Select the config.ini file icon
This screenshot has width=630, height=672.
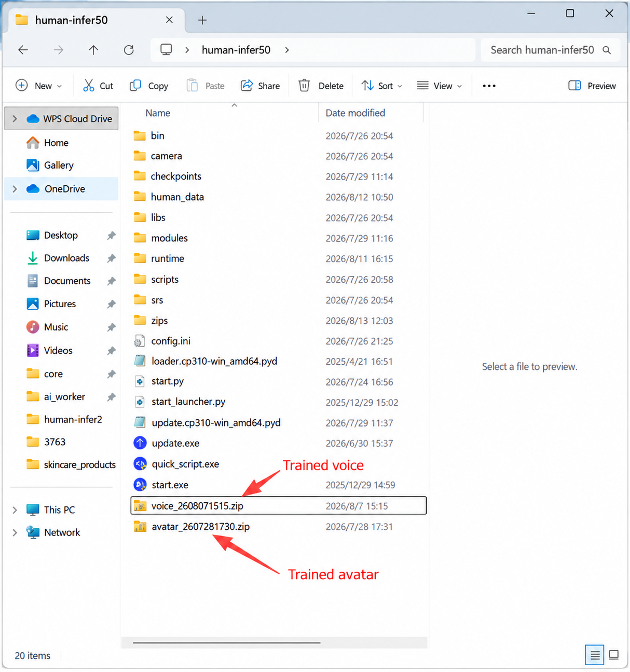point(140,341)
